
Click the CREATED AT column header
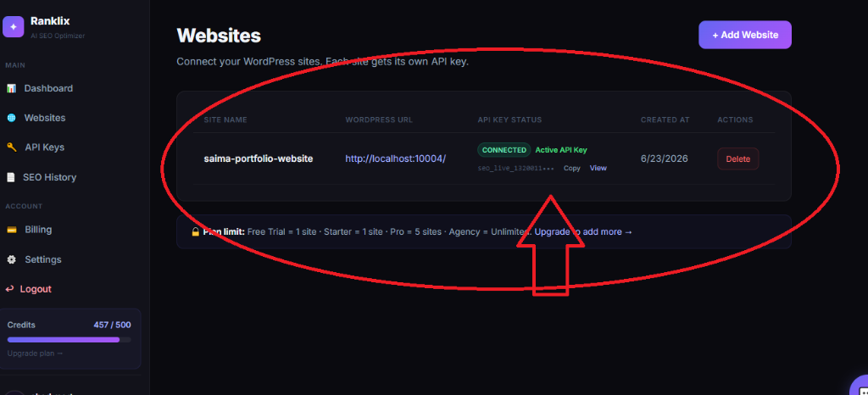coord(665,120)
